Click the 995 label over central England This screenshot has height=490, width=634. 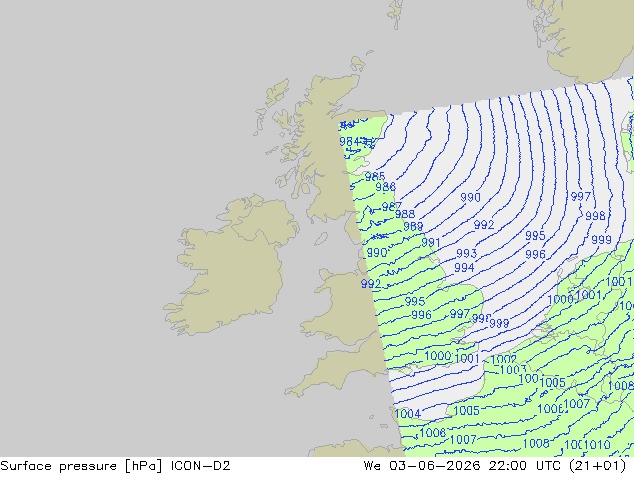click(415, 301)
